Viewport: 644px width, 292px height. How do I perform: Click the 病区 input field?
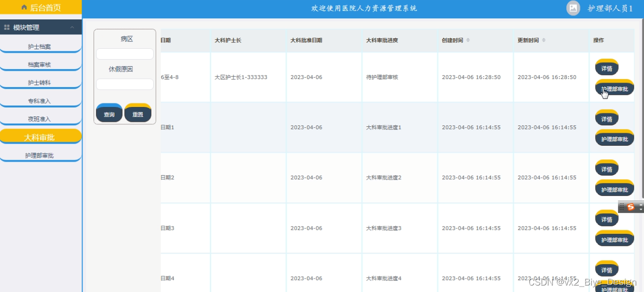125,54
